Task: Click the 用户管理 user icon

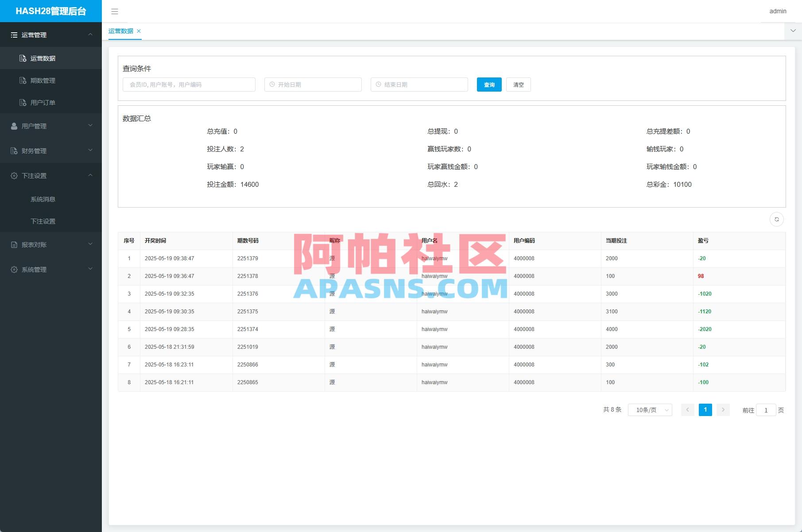Action: click(13, 126)
